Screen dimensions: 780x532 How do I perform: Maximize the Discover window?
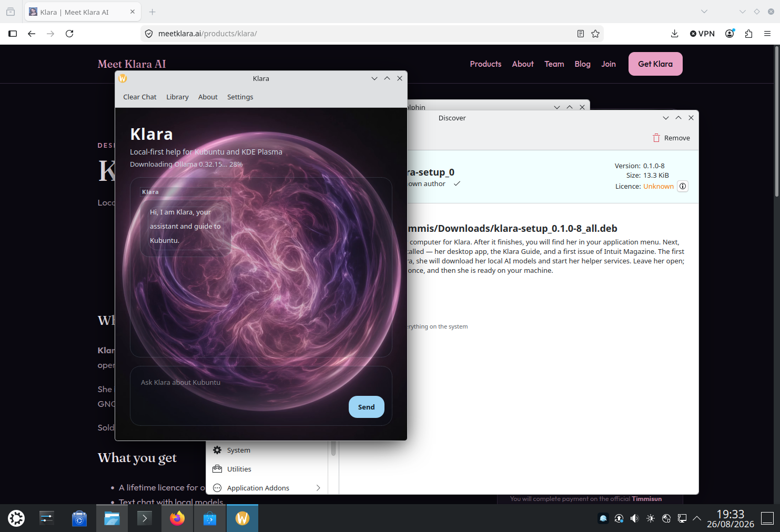678,118
